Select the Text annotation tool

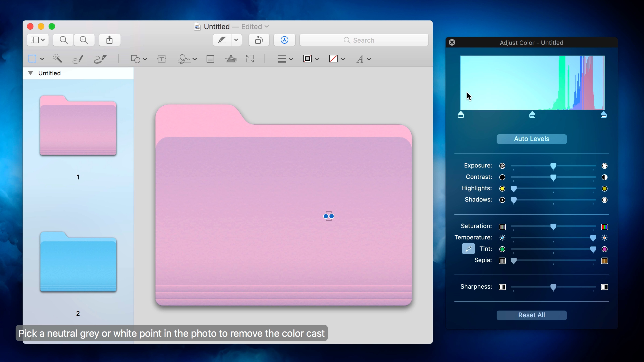click(x=161, y=59)
